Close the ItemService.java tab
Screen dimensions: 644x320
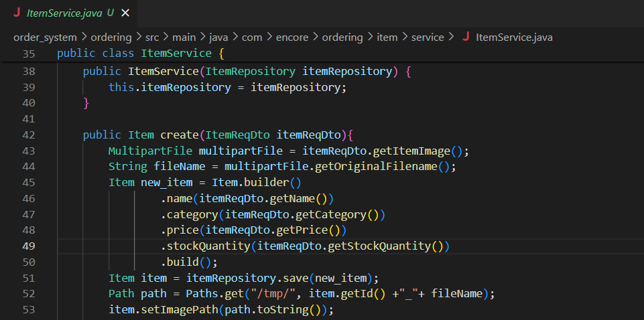pyautogui.click(x=125, y=13)
